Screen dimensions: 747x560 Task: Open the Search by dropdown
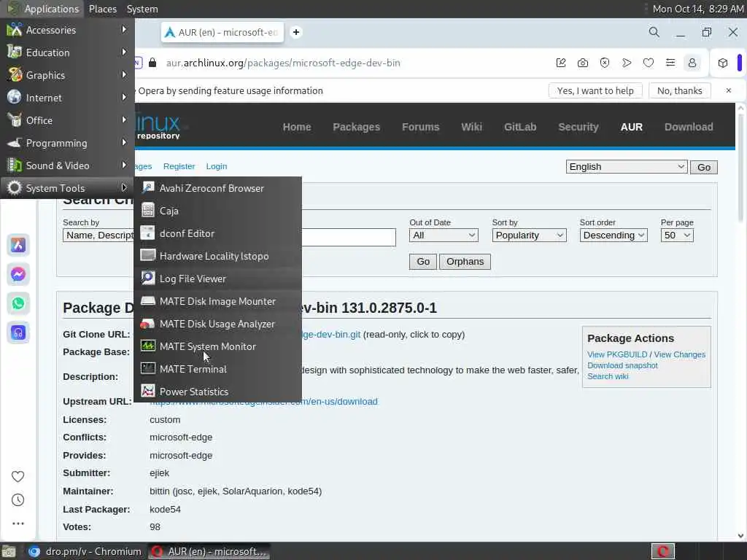98,236
